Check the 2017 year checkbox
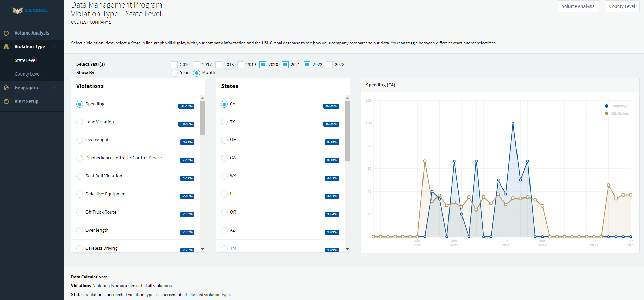The height and width of the screenshot is (300, 644). click(197, 65)
